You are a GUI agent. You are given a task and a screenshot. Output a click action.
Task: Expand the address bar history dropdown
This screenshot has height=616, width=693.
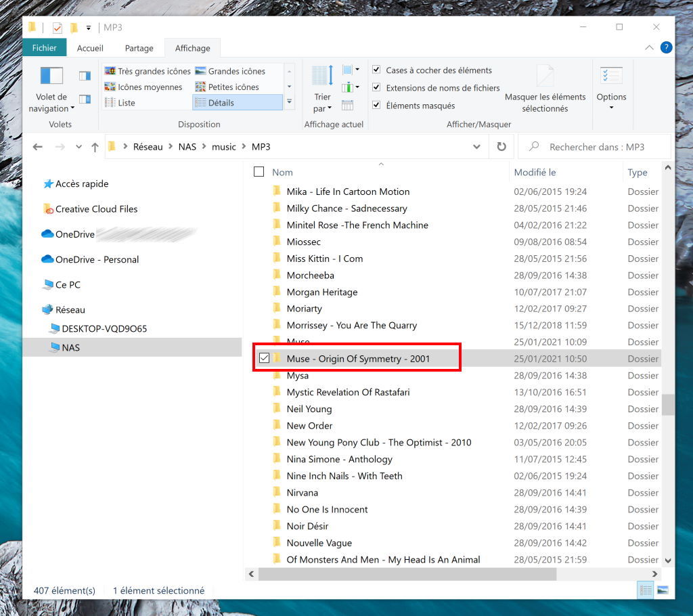(477, 147)
